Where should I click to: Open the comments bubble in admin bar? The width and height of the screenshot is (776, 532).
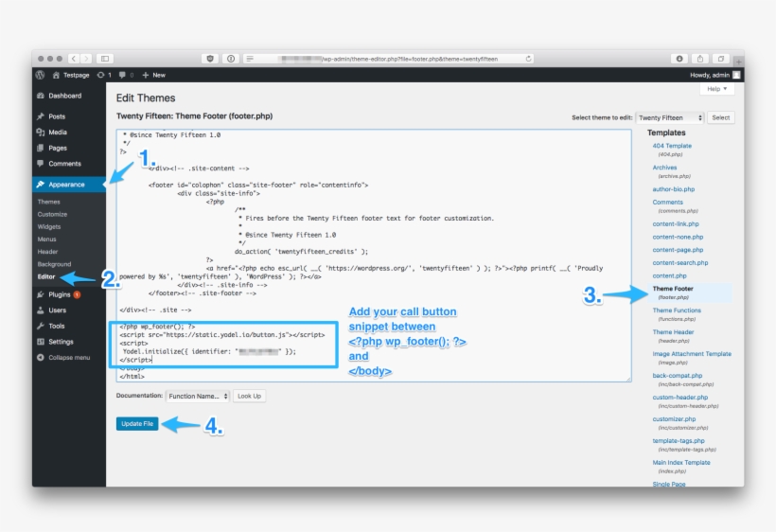(126, 75)
